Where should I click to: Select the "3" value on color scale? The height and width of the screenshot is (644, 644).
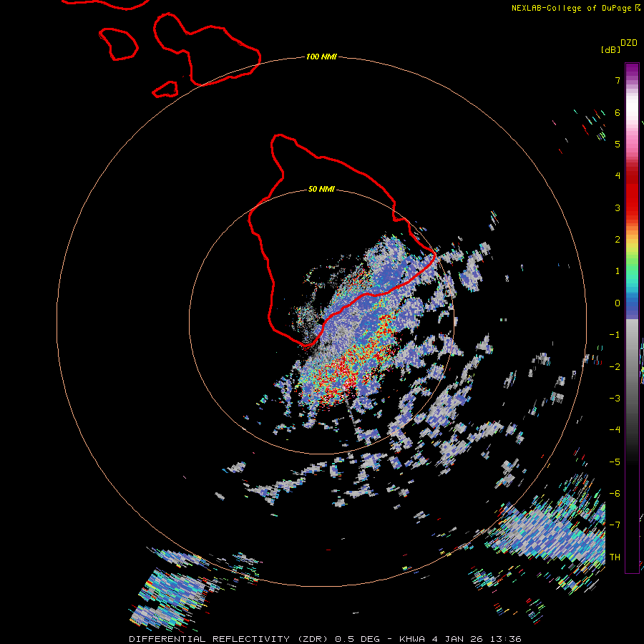618,208
